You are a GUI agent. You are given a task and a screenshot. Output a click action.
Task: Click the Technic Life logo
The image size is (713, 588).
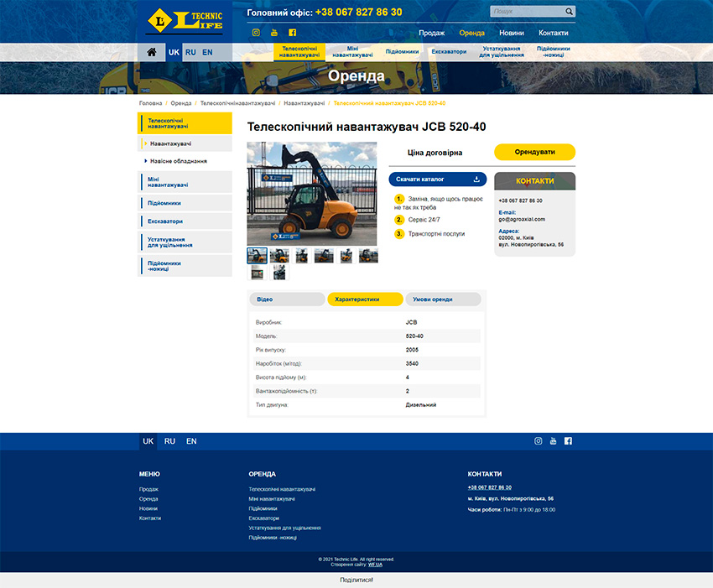[185, 21]
